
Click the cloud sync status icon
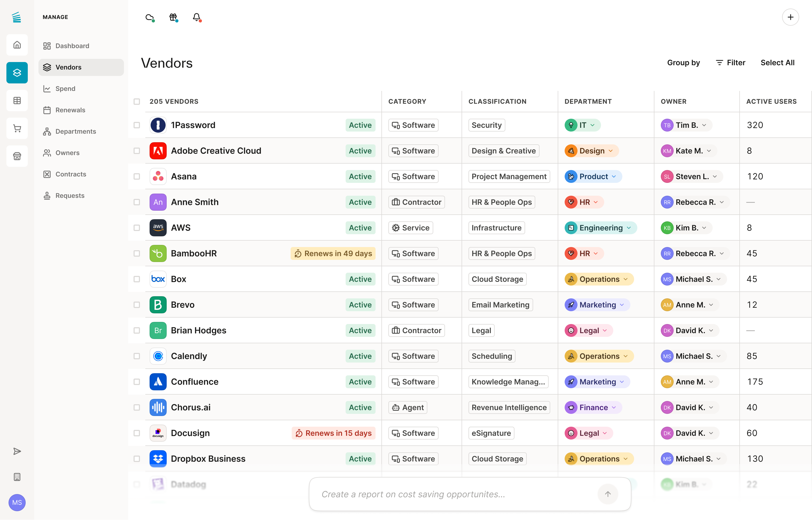[x=150, y=17]
